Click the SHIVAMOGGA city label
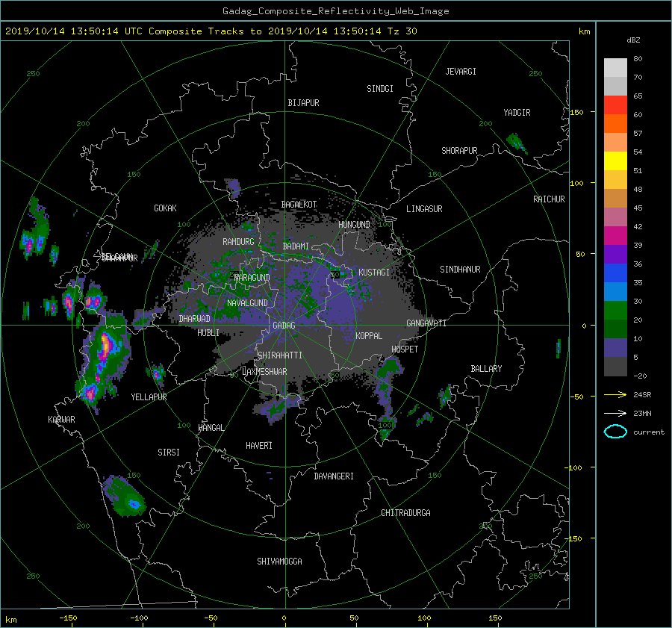Screen dimensions: 672x628 pos(279,562)
